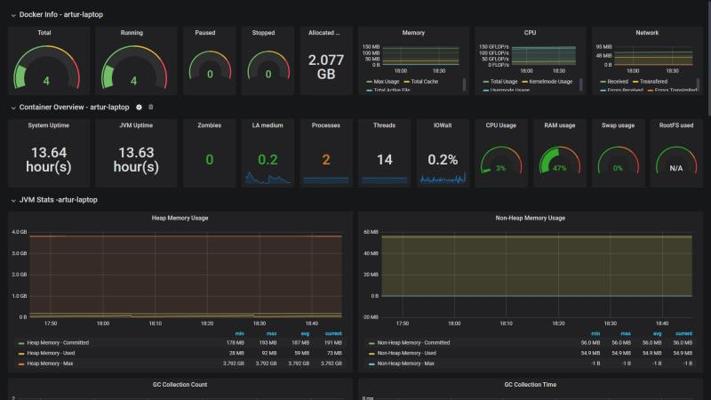Open the Heap Memory Usage panel title menu
This screenshot has height=400, width=711.
tap(180, 218)
